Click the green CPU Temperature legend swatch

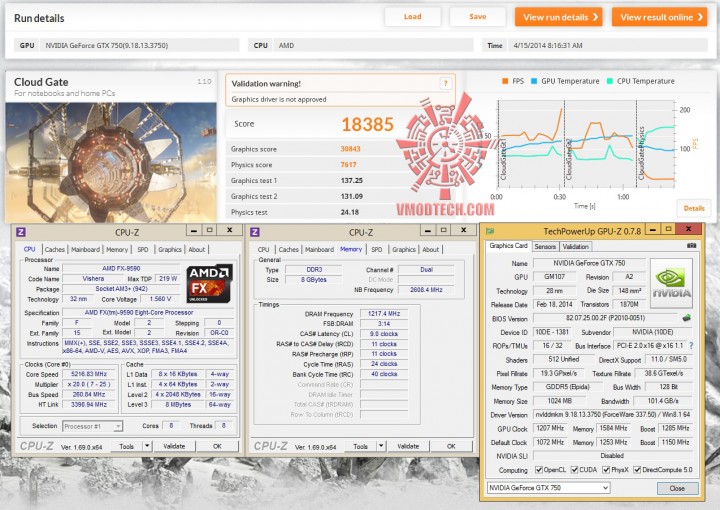point(609,81)
